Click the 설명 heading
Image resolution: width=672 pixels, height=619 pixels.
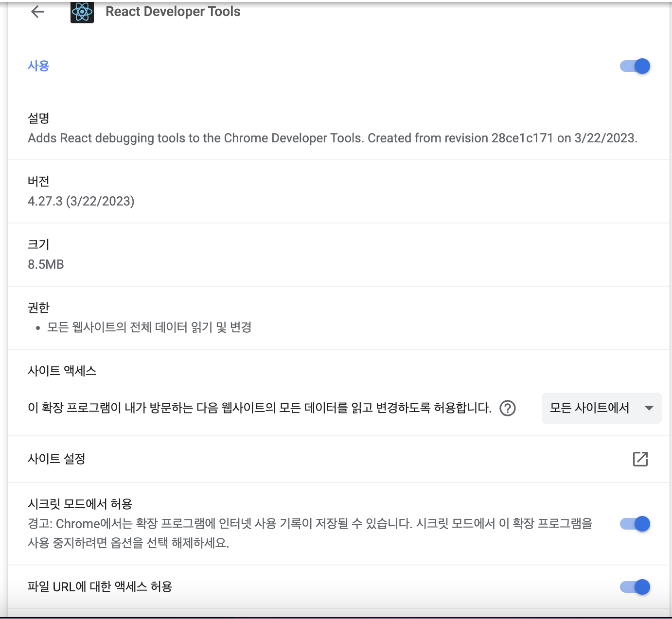pos(38,118)
